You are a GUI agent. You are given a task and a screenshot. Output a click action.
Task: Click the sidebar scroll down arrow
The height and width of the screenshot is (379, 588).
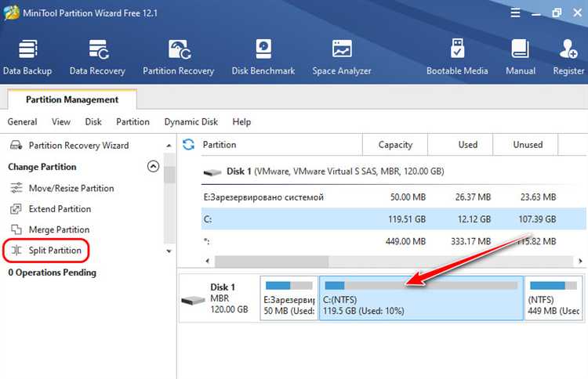coord(169,251)
